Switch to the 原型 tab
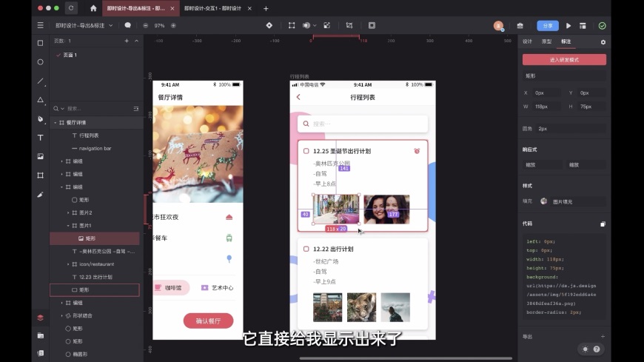 (x=546, y=41)
